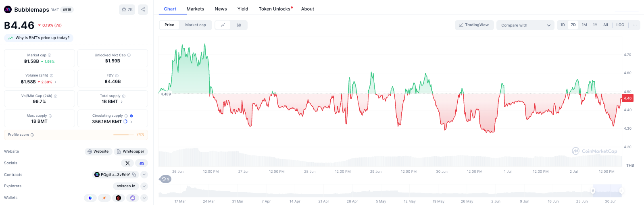The width and height of the screenshot is (644, 205).
Task: Select the 1D time range
Action: [x=563, y=25]
